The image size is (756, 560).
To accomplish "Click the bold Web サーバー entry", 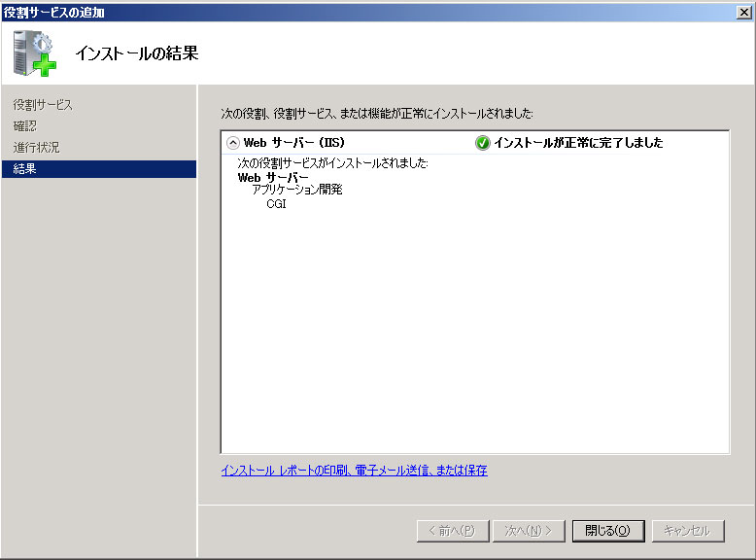I will (x=273, y=178).
